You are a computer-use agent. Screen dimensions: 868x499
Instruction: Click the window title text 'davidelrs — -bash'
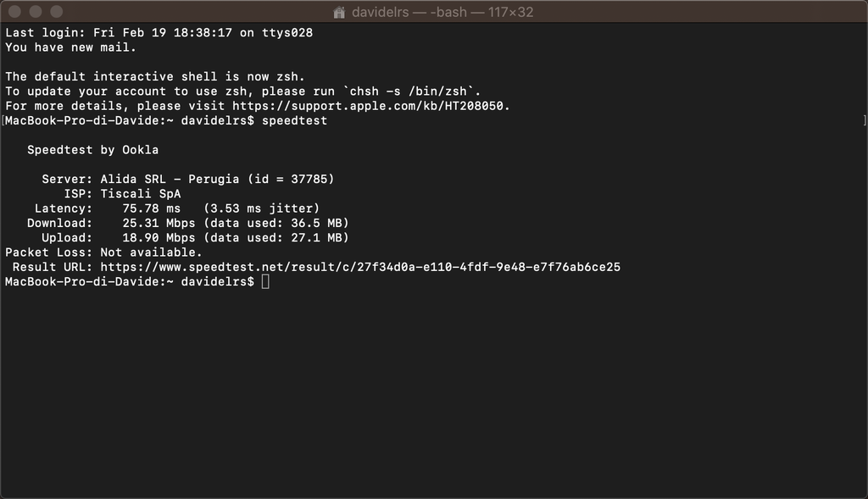[x=409, y=12]
